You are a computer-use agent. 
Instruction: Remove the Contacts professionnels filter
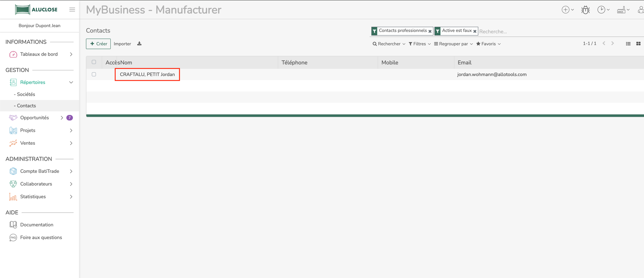click(430, 31)
